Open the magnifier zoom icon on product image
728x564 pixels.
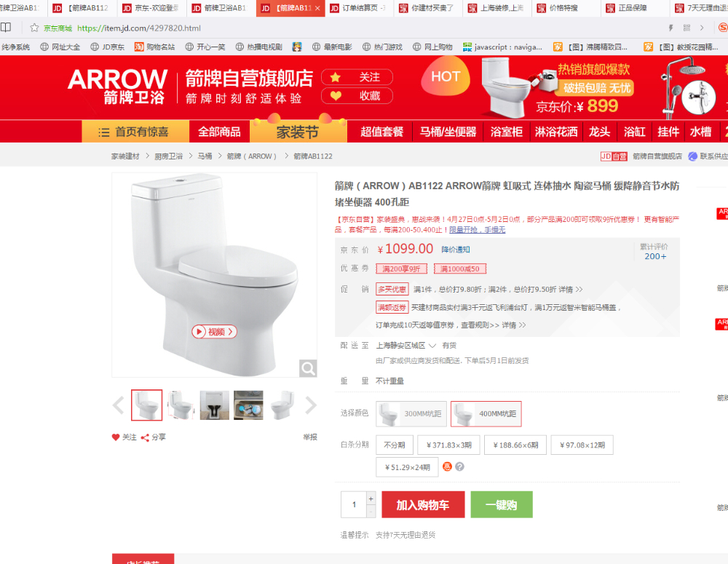tap(308, 368)
